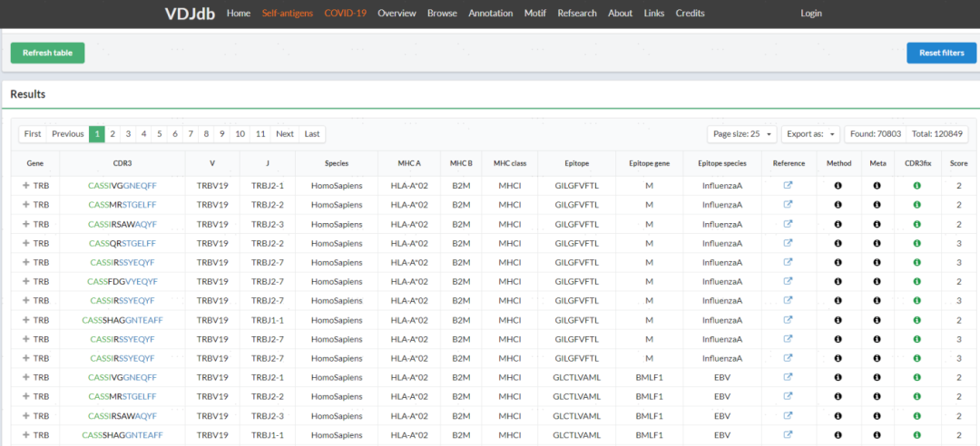Expand the CASSQRSTGELFF row details
Viewport: 980px width, 446px height.
pos(26,243)
